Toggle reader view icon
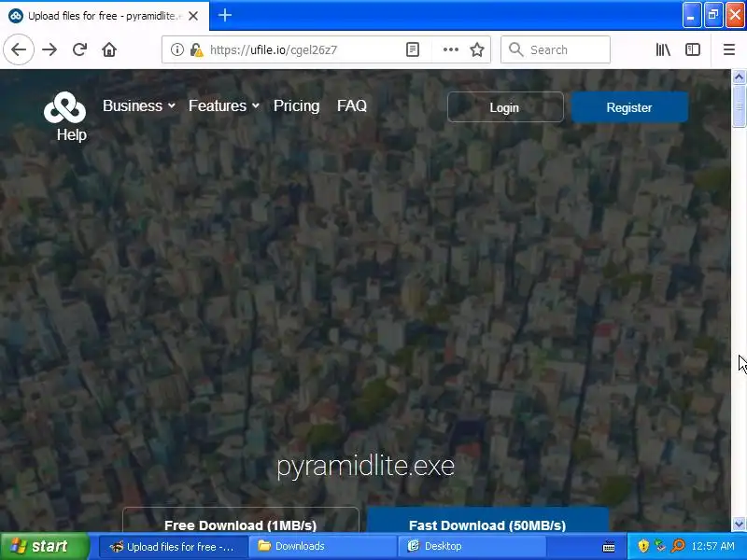 pyautogui.click(x=413, y=49)
